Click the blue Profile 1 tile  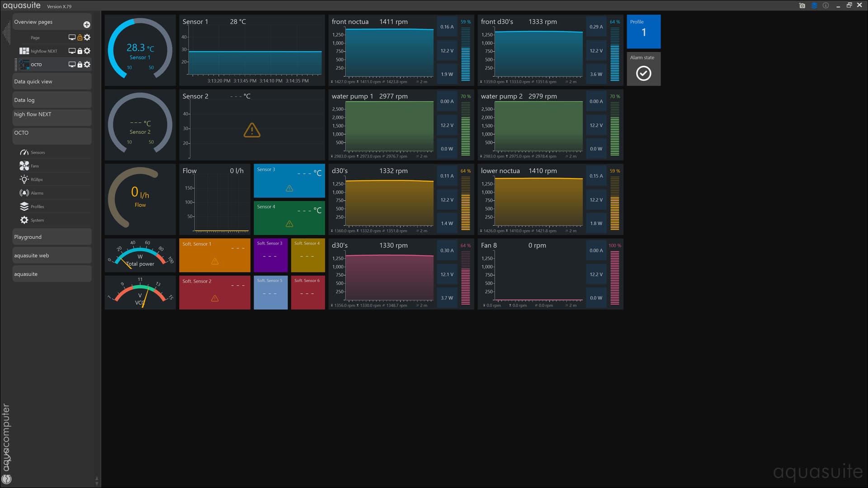(643, 32)
